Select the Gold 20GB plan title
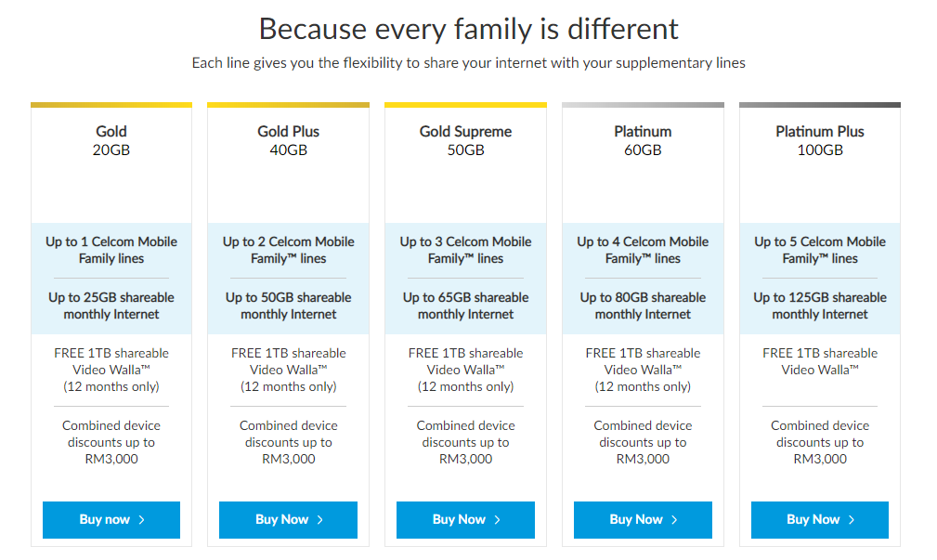 pyautogui.click(x=111, y=140)
